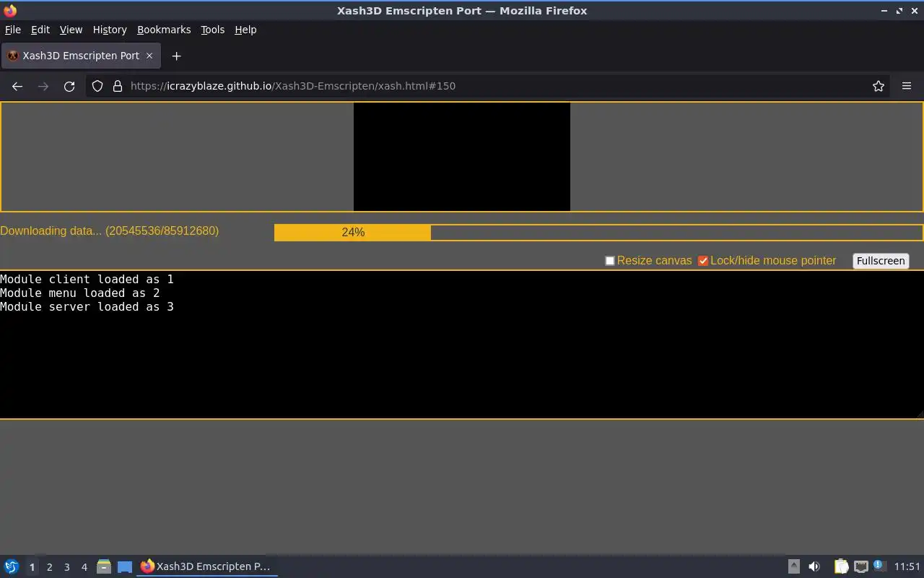Open the network status tray icon
The width and height of the screenshot is (924, 578).
860,566
